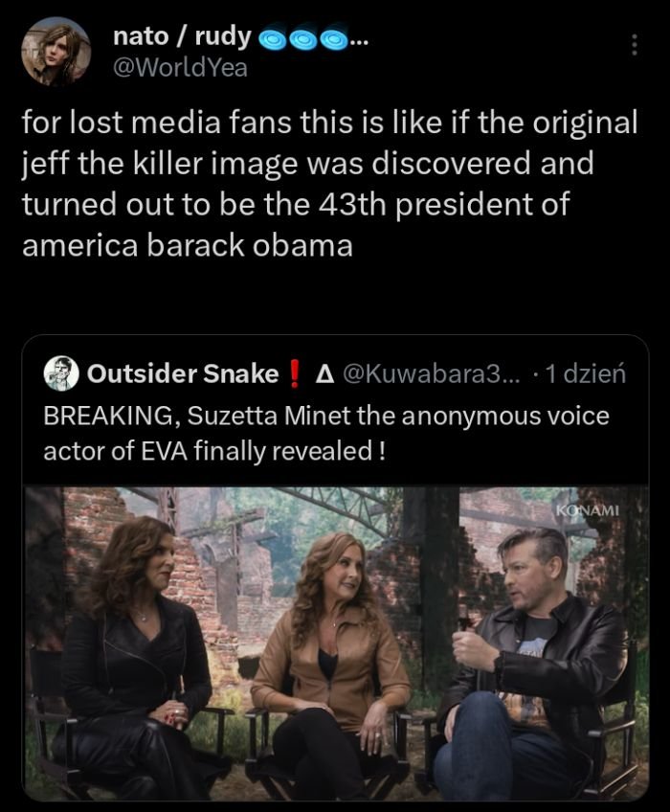Click the middle blue badge after the name
Screen dimensions: 670x812
(303, 39)
